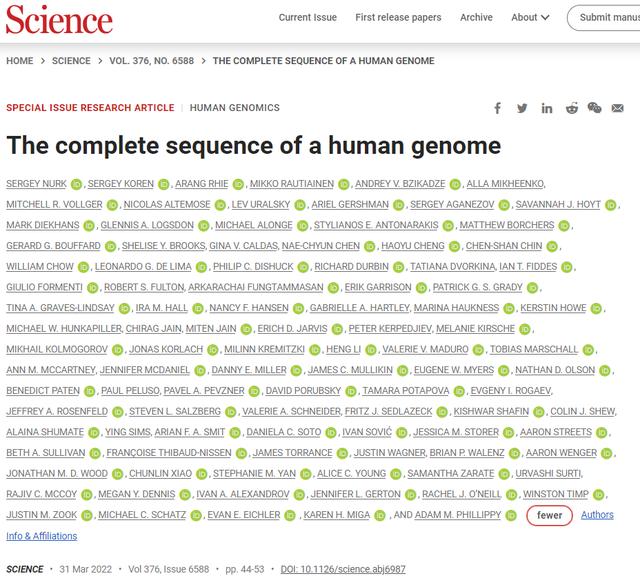Share article on LinkedIn
This screenshot has width=640, height=576.
click(x=547, y=108)
